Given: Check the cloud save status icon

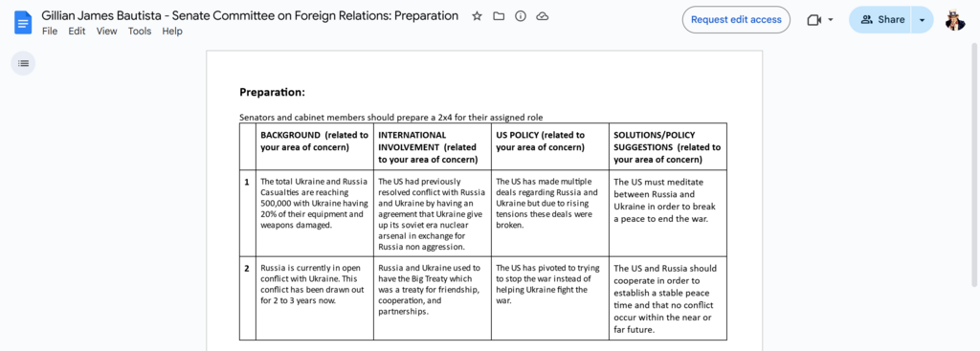Looking at the screenshot, I should pos(543,16).
